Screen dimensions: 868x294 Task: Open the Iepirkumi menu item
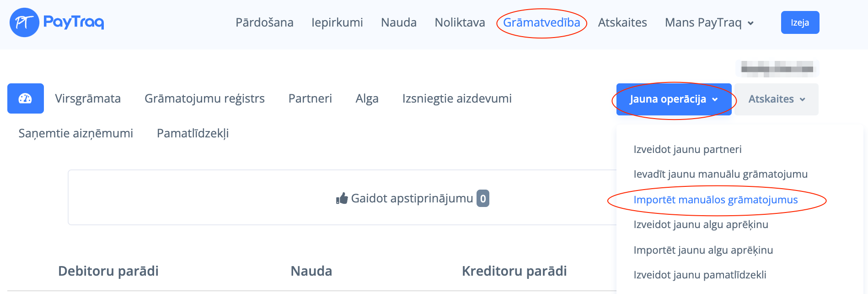(337, 22)
